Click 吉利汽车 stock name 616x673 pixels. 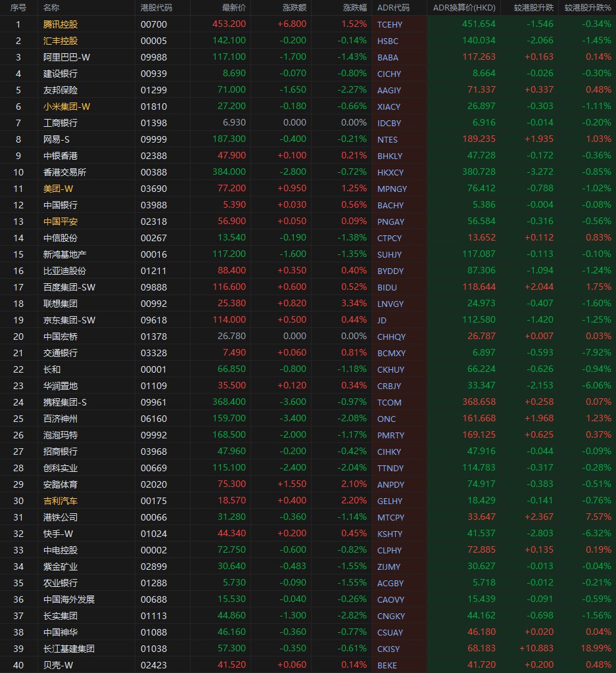[60, 501]
